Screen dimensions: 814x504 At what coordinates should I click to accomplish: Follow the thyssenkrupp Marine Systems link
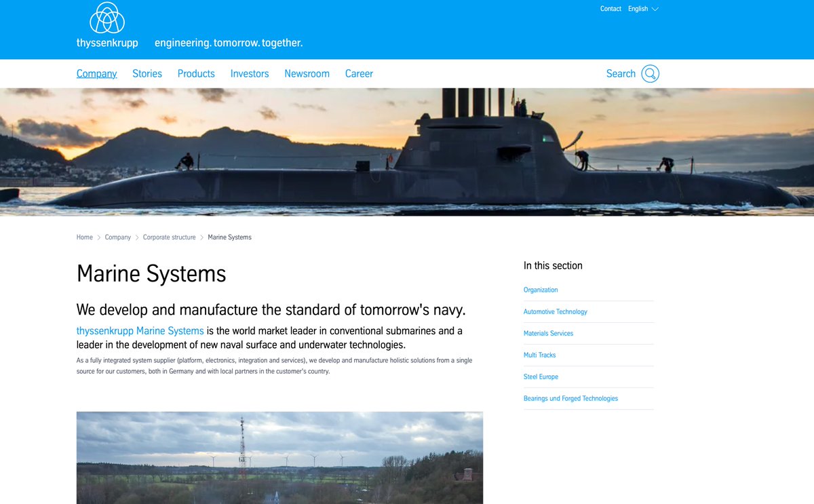click(x=140, y=331)
